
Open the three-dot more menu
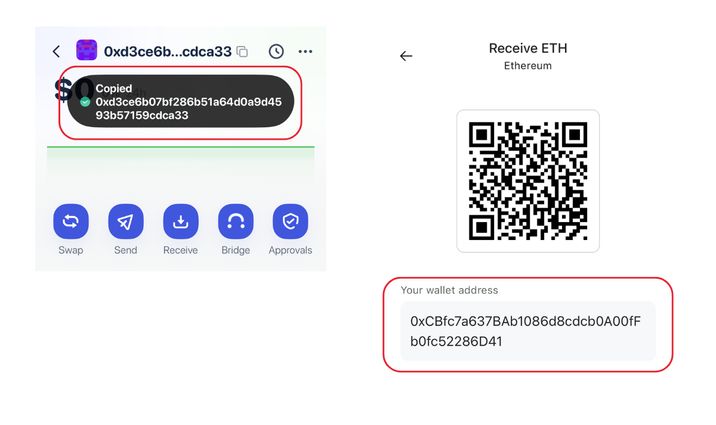point(305,52)
